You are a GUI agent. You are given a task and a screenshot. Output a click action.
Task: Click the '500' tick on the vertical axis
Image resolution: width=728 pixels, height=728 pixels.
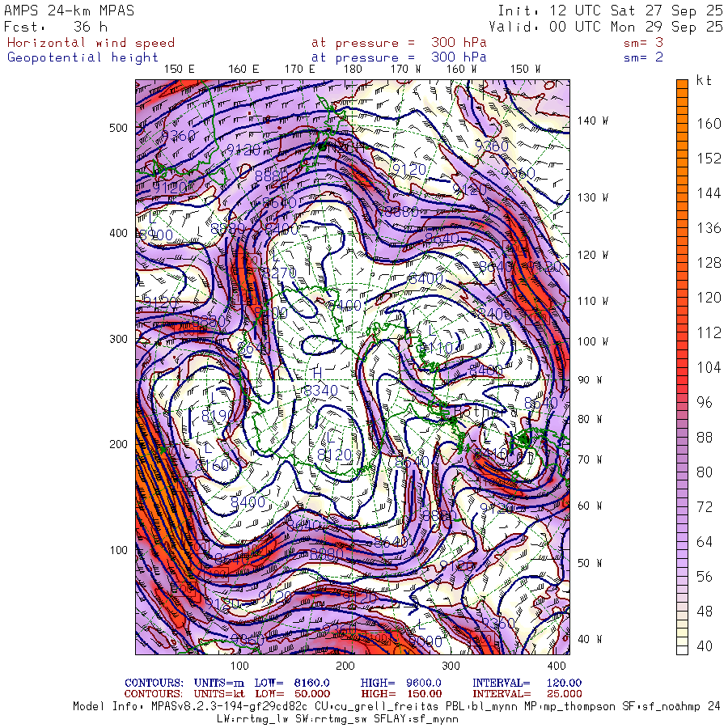point(118,128)
